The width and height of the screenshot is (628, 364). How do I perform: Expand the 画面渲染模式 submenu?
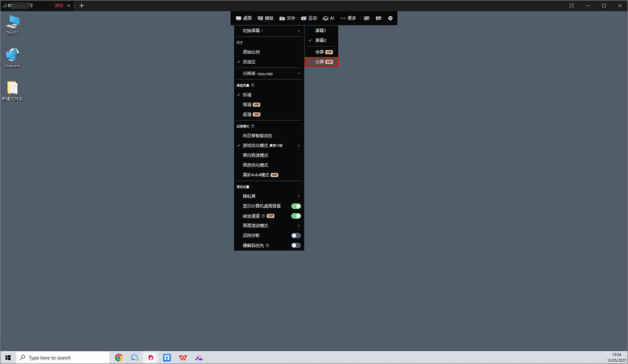(269, 225)
